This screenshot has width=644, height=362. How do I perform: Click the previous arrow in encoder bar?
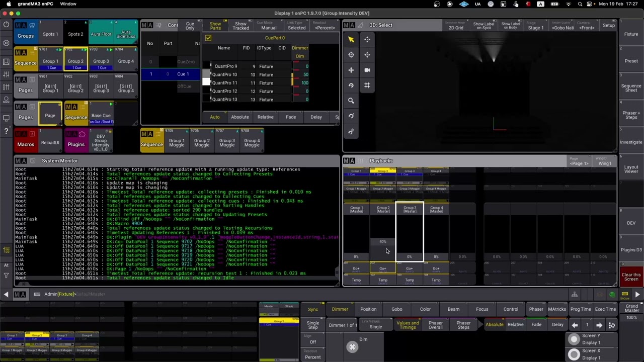tap(575, 325)
